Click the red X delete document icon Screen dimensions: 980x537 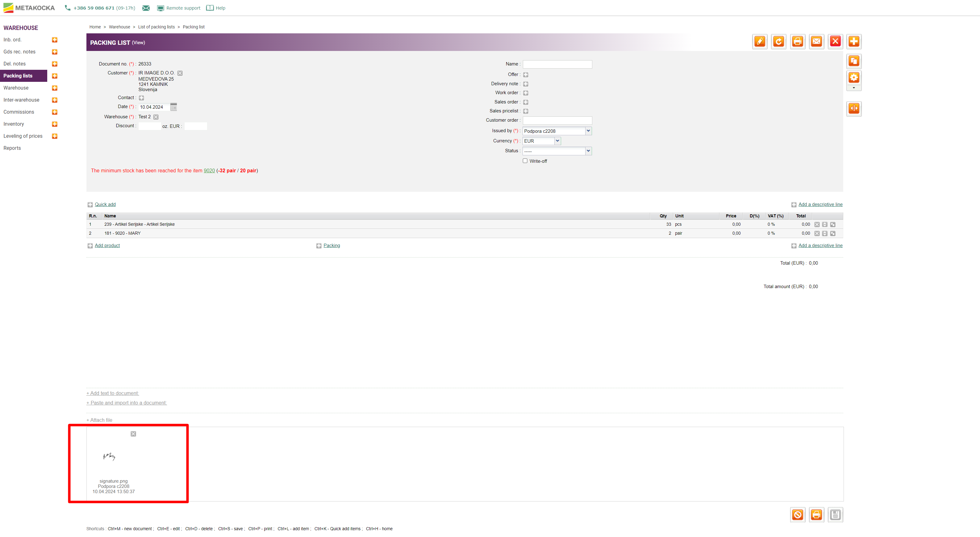[835, 41]
